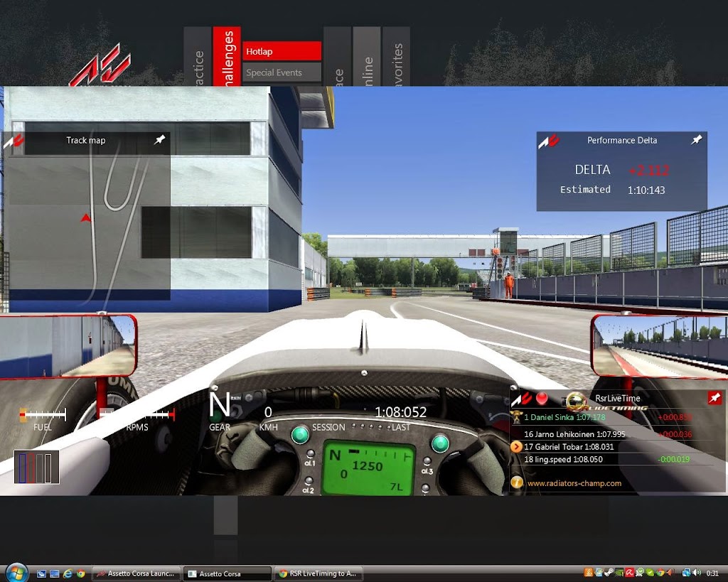Screen dimensions: 728x582
Task: Open the volume control in system tray
Action: click(697, 573)
